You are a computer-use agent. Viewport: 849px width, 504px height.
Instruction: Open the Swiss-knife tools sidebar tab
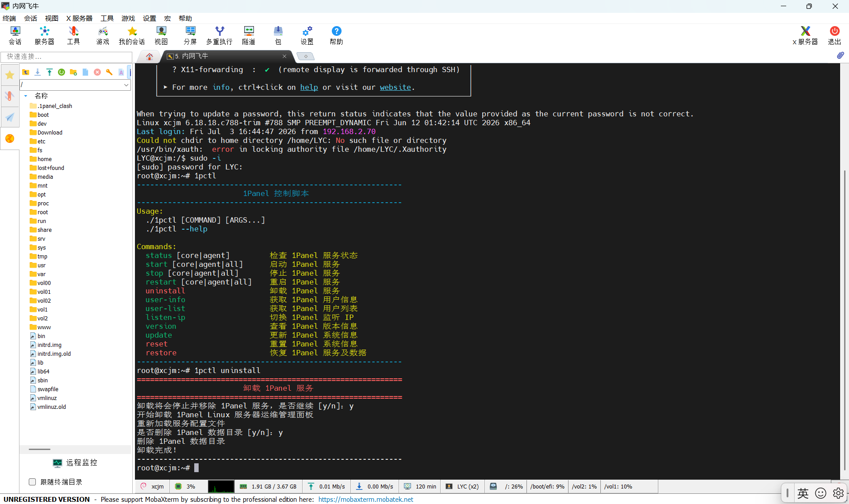pos(10,96)
